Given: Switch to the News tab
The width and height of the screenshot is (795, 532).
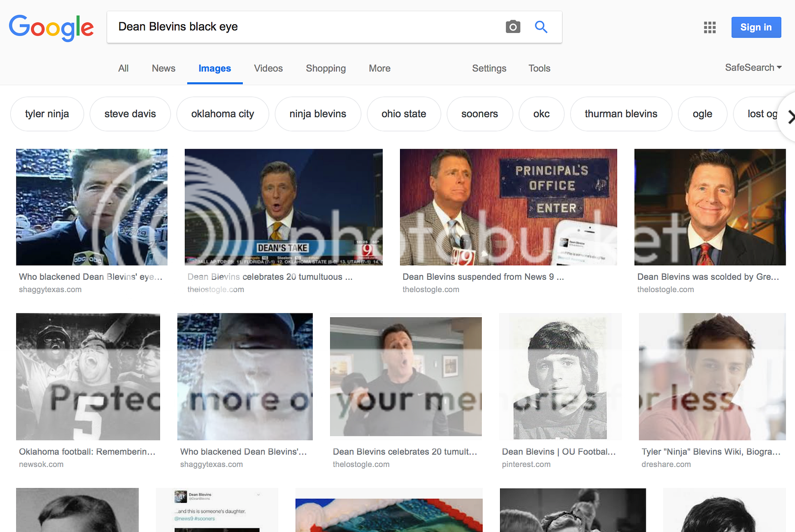Looking at the screenshot, I should click(164, 68).
